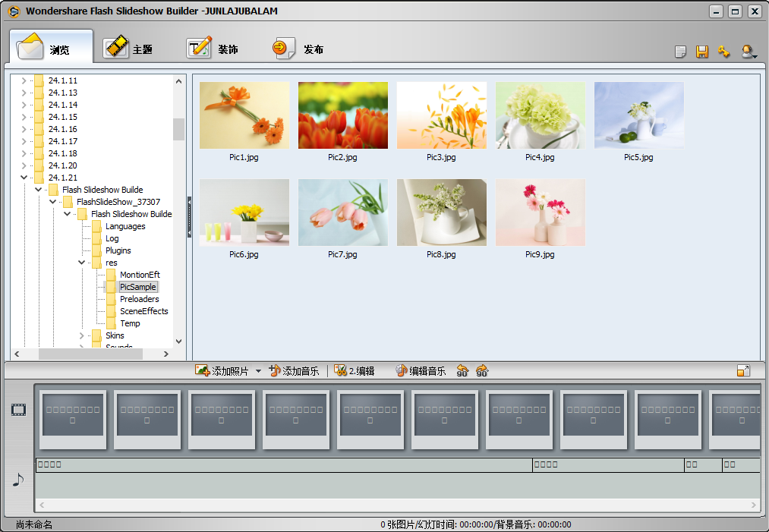
Task: Click the film strip track icon
Action: 19,410
